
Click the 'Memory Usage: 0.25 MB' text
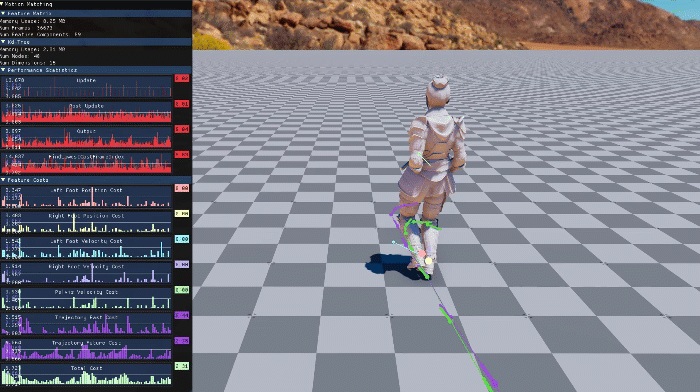33,21
